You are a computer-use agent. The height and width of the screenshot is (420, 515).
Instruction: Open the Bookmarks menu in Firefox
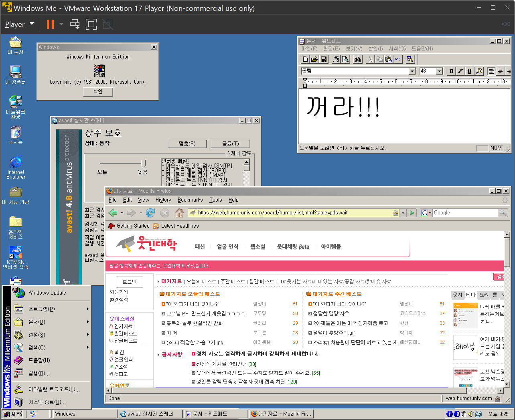[190, 200]
